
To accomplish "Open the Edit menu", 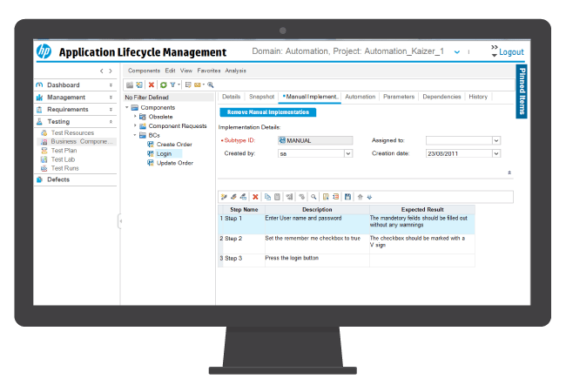I will [170, 71].
